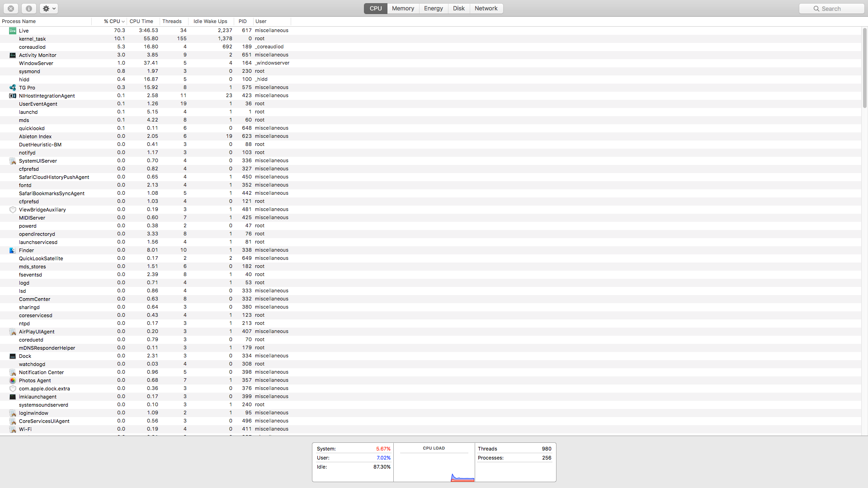Open the gear action menu in toolbar

click(49, 9)
